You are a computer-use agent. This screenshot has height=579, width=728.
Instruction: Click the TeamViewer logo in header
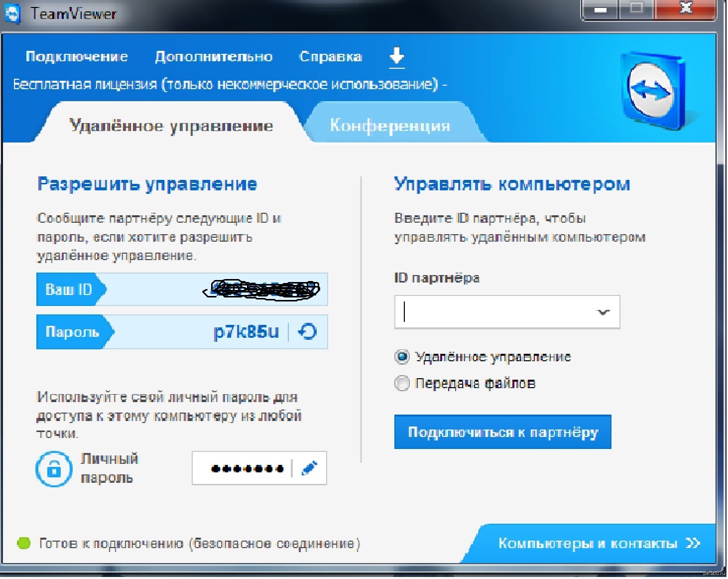tap(654, 91)
